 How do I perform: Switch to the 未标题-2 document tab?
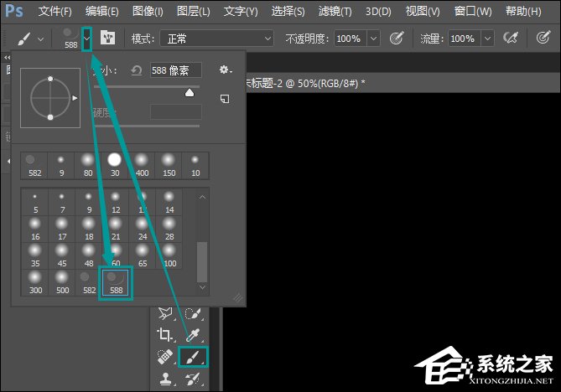306,83
